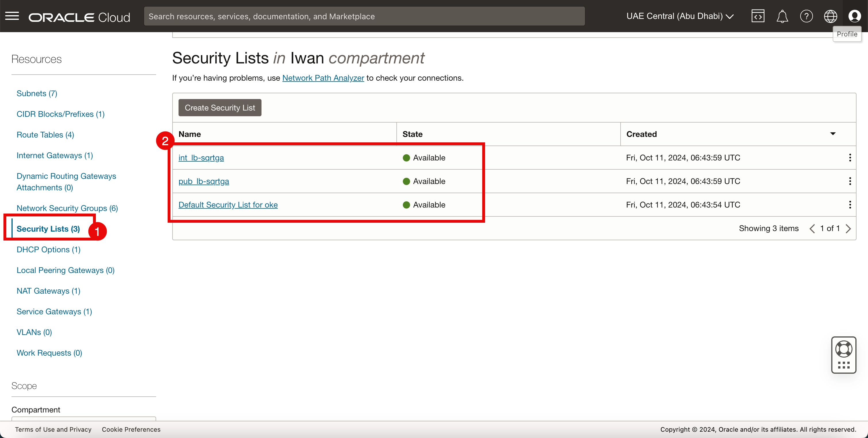Open Cloud Shell developer tools icon
This screenshot has height=438, width=868.
tap(758, 16)
